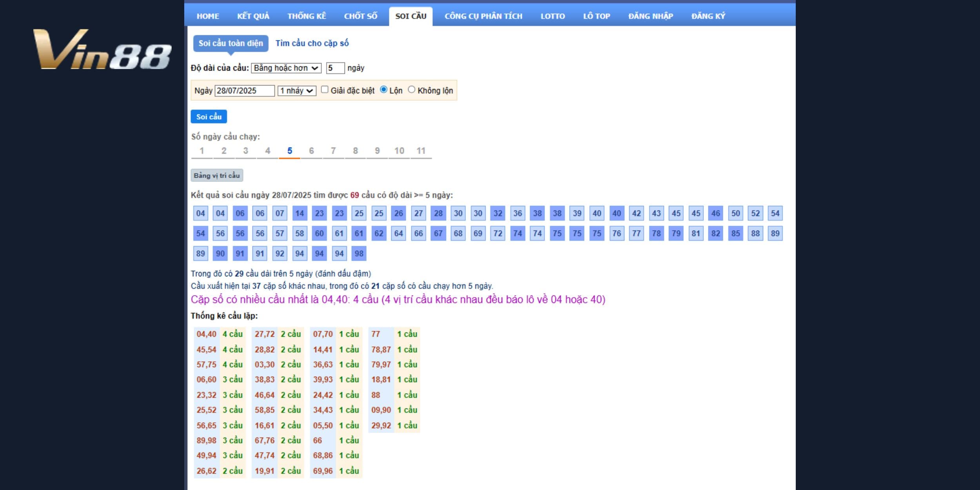Screen dimensions: 980x490
Task: Click pair 27,72 in statistics table
Action: pyautogui.click(x=265, y=334)
